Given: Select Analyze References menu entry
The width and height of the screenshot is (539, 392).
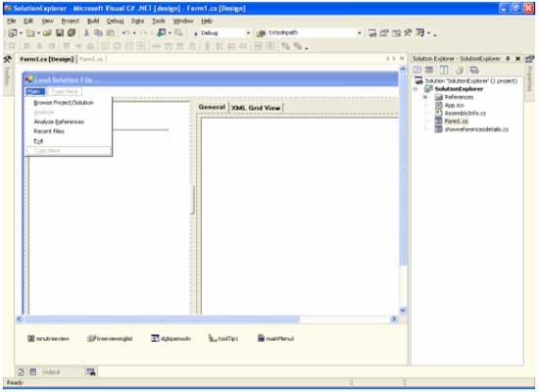Looking at the screenshot, I should 59,122.
